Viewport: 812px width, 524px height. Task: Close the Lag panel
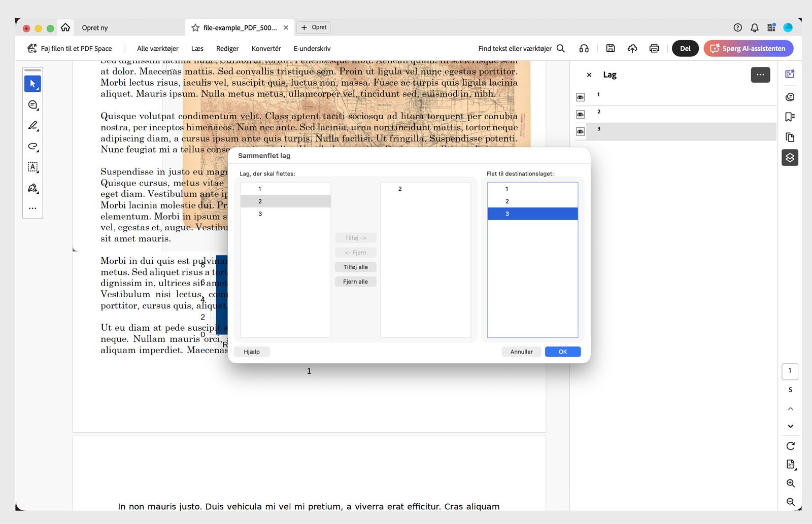(x=589, y=75)
